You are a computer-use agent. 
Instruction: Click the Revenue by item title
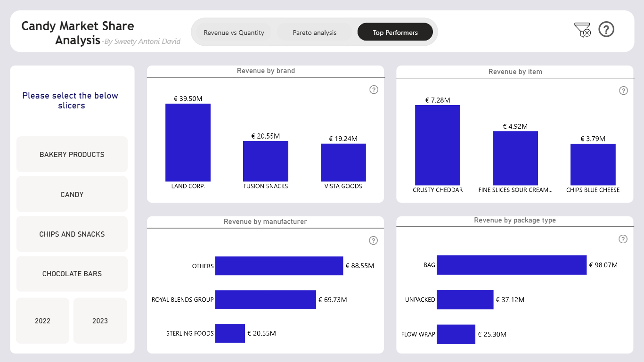[515, 72]
